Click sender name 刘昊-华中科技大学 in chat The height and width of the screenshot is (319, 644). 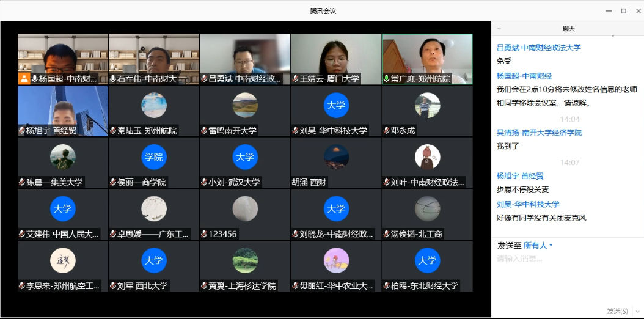coord(528,204)
